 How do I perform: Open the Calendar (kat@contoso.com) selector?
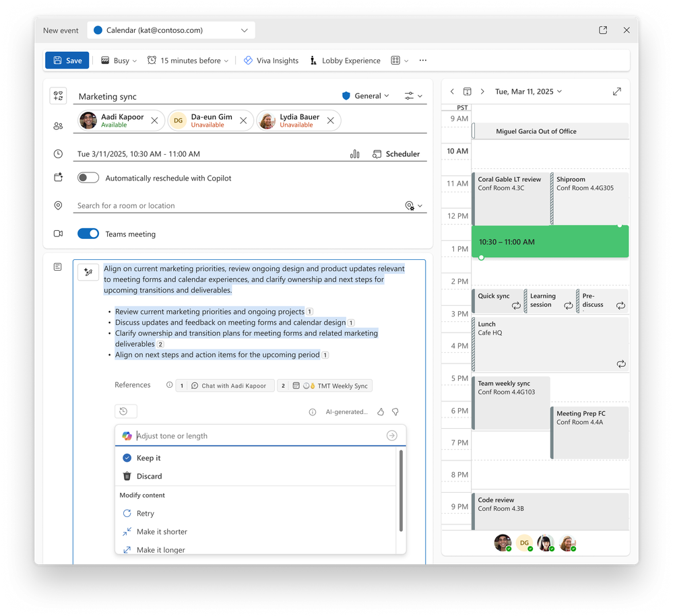[171, 30]
